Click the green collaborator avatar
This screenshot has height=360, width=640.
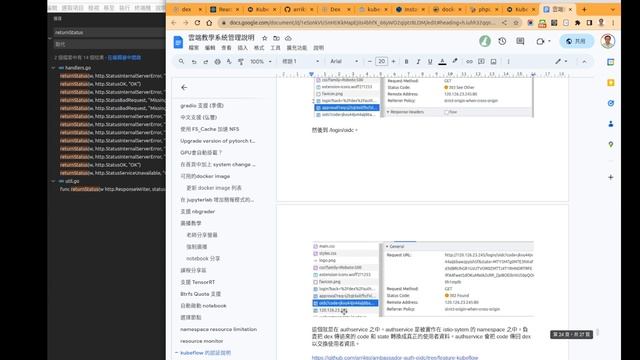(x=485, y=41)
